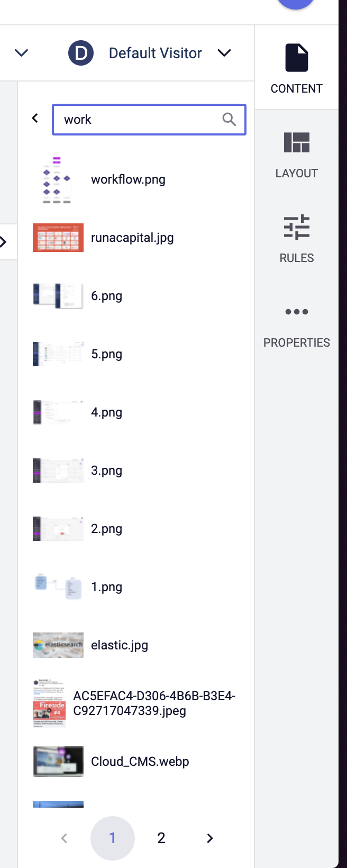Select the Cloud_CMS.webp thumbnail

(58, 761)
